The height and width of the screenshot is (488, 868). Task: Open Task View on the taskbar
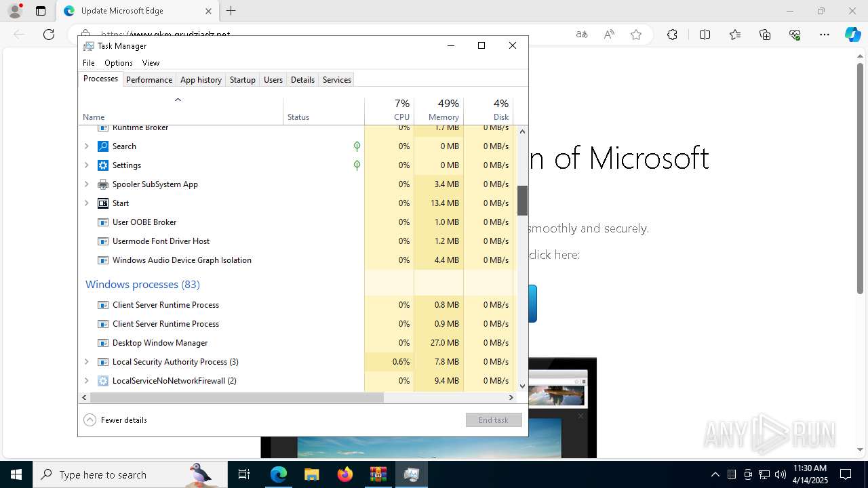pyautogui.click(x=245, y=474)
